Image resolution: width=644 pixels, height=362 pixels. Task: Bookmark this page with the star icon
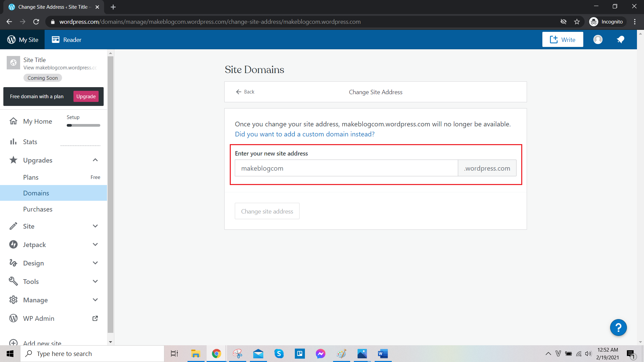pyautogui.click(x=577, y=22)
